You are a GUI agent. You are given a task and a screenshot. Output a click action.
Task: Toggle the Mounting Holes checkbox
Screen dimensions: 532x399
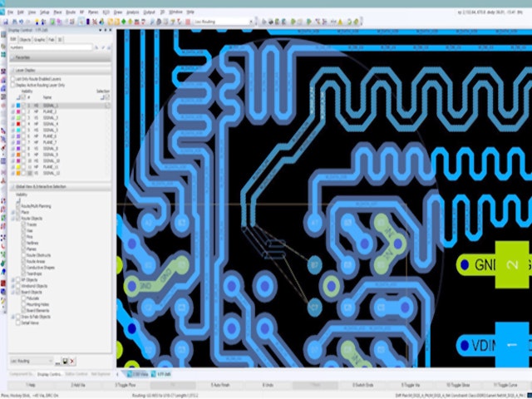(x=23, y=304)
